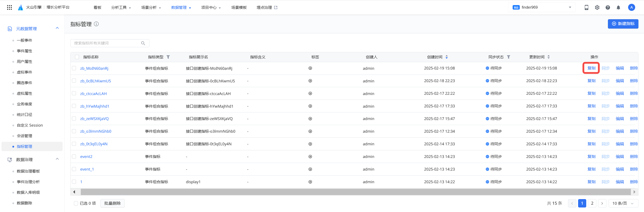Check the event_1 row checkbox

click(x=74, y=169)
